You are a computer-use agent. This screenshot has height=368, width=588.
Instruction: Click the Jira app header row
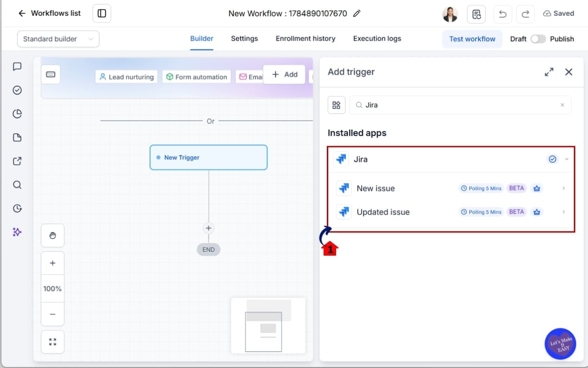[451, 159]
